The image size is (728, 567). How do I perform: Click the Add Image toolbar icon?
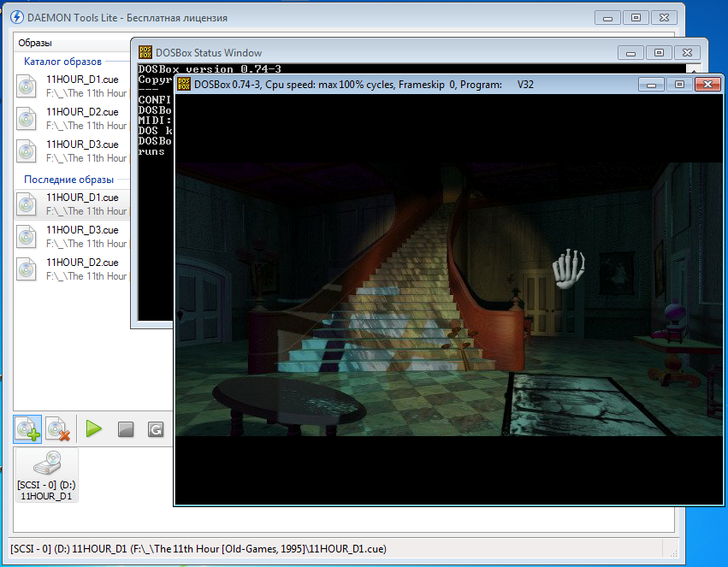pyautogui.click(x=27, y=429)
